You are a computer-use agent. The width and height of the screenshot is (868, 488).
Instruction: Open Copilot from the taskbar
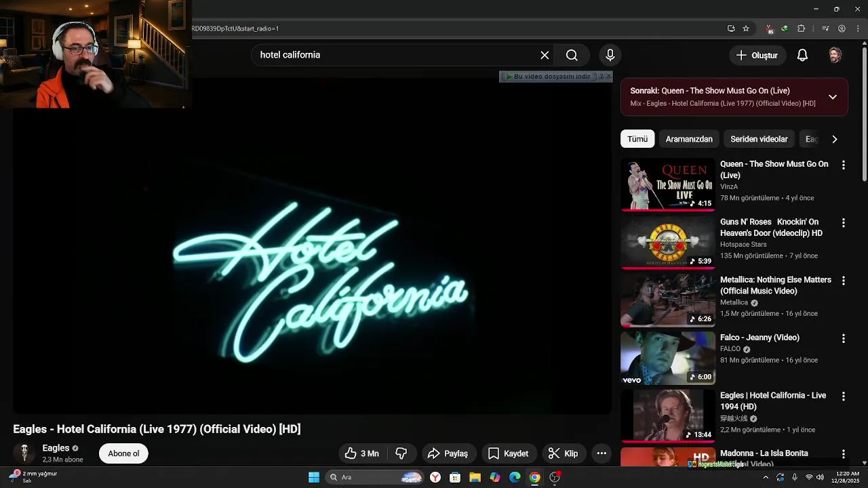click(x=495, y=477)
